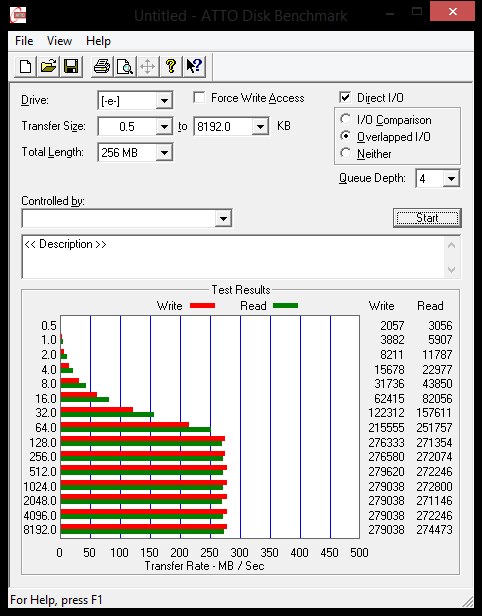482x616 pixels.
Task: Expand the Total Length dropdown
Action: [x=164, y=152]
